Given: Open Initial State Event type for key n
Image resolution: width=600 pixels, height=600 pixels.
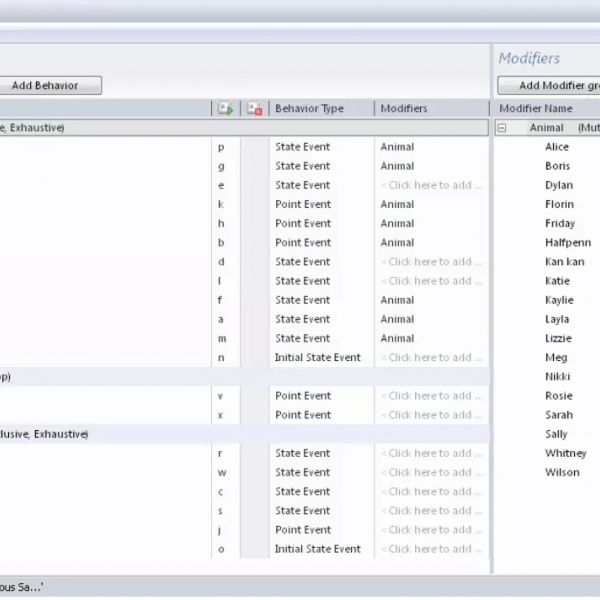Looking at the screenshot, I should pyautogui.click(x=318, y=358).
